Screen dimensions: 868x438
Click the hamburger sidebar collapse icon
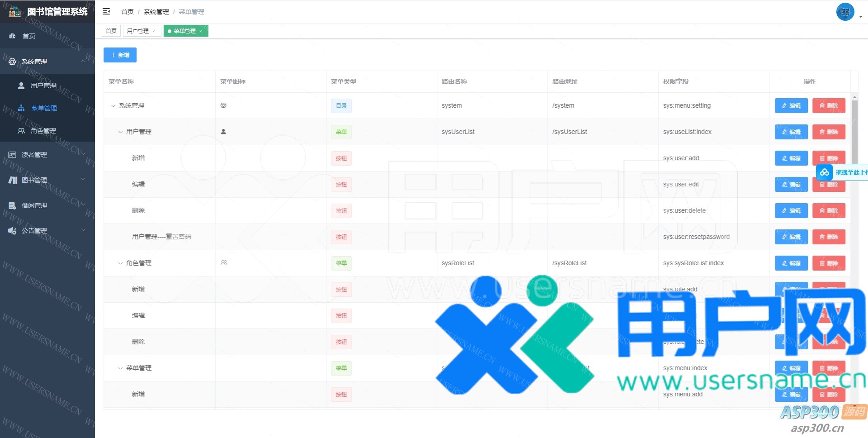(106, 11)
